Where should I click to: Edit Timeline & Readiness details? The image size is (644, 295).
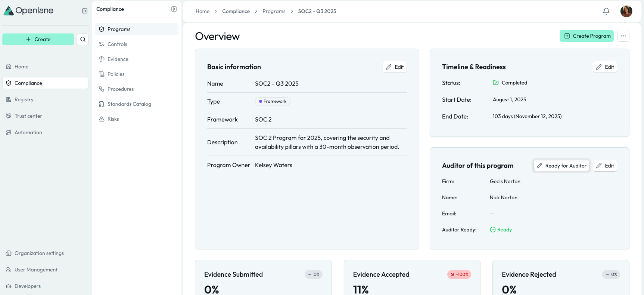tap(605, 67)
